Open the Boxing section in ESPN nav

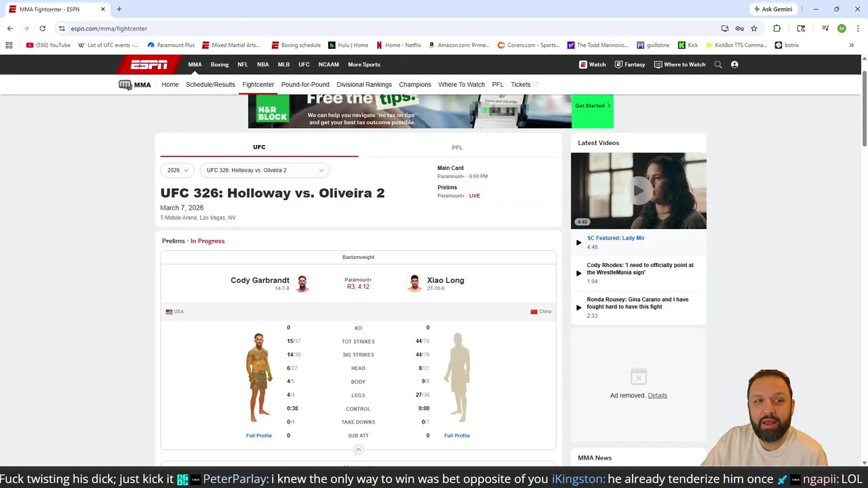[220, 64]
